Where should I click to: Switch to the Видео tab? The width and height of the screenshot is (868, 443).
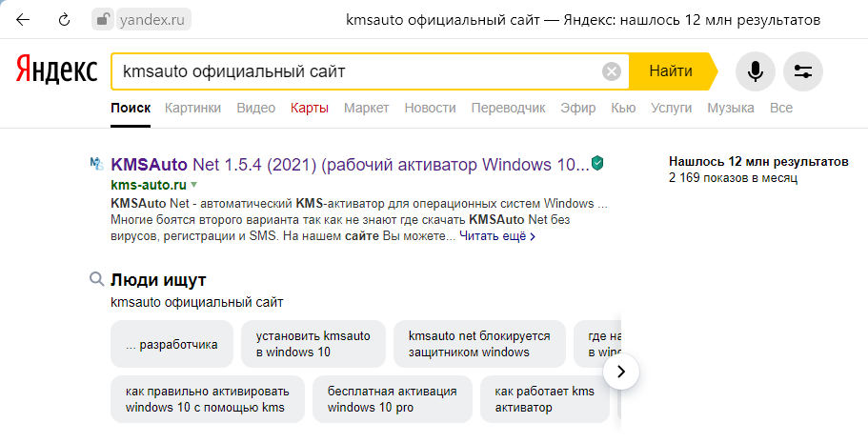tap(255, 108)
